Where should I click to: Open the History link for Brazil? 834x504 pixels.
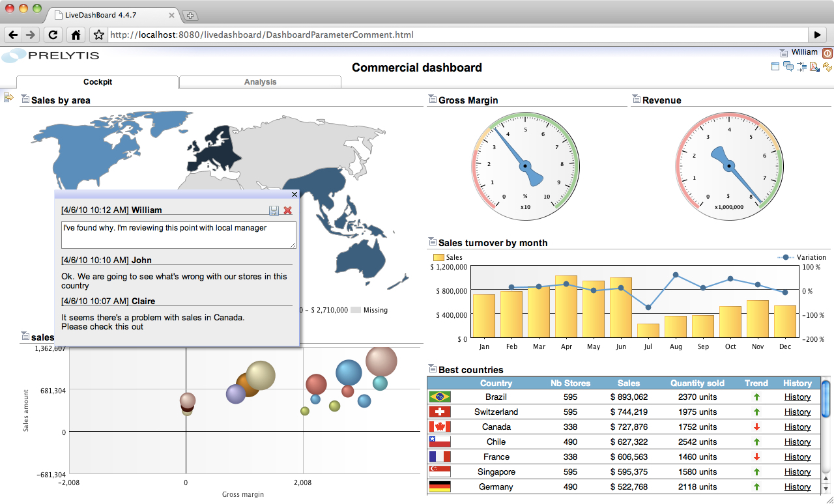pos(797,397)
